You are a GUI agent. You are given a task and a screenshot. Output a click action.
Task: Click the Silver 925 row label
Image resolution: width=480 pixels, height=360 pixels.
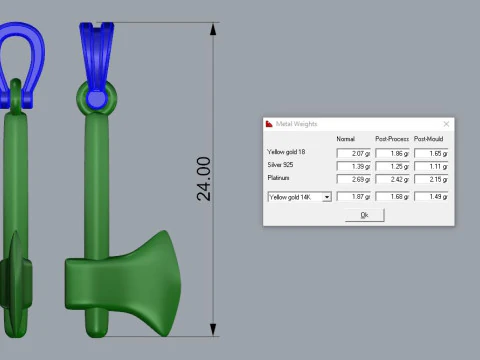click(280, 165)
